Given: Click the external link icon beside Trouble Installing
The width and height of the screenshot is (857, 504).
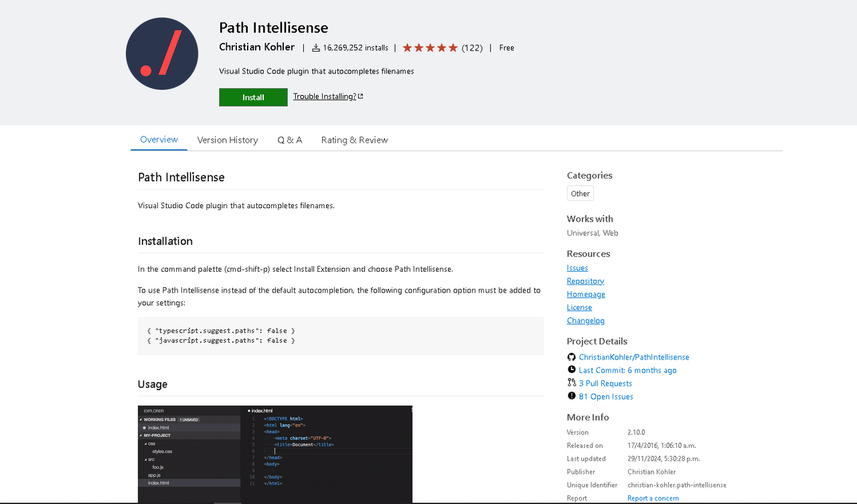Looking at the screenshot, I should (360, 96).
